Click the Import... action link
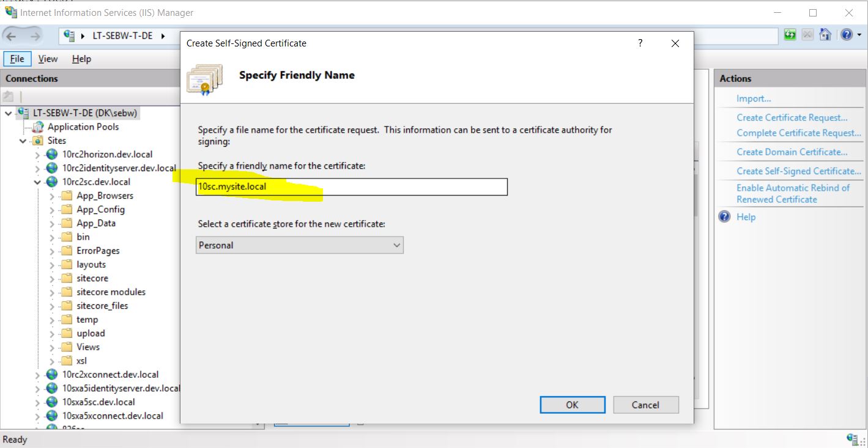Screen dimensions: 868x448 (754, 98)
